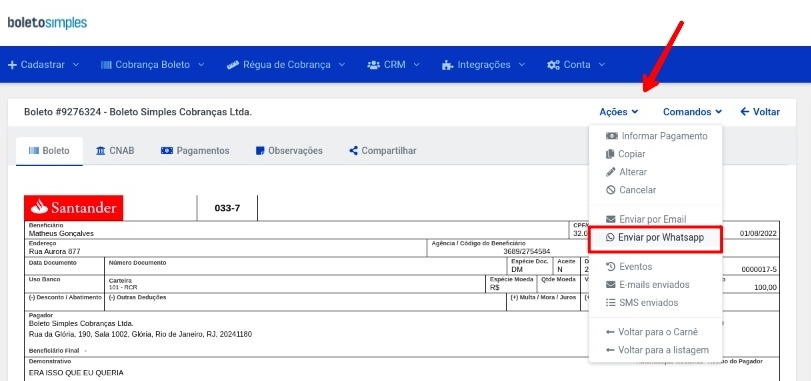
Task: Click the Cadastrar menu label
Action: click(43, 65)
